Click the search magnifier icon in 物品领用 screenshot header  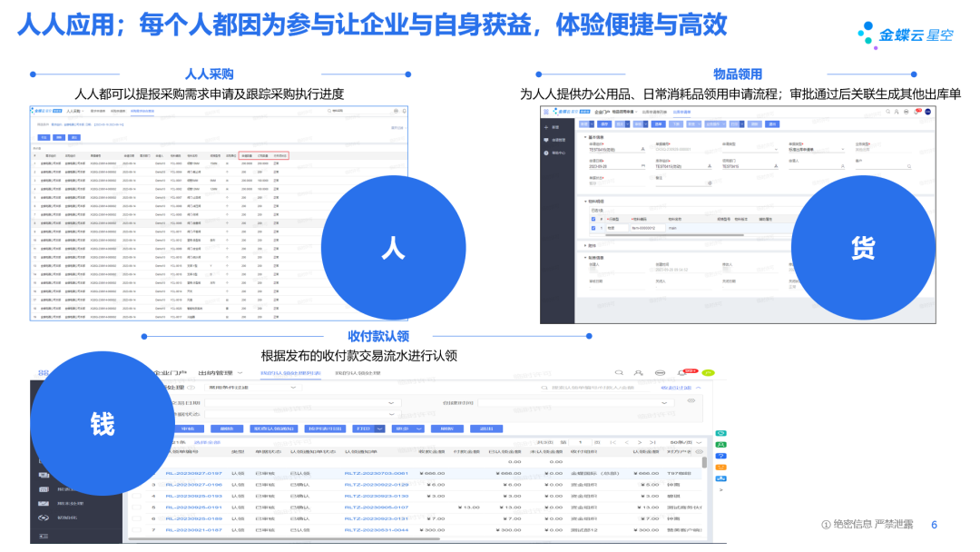click(888, 112)
